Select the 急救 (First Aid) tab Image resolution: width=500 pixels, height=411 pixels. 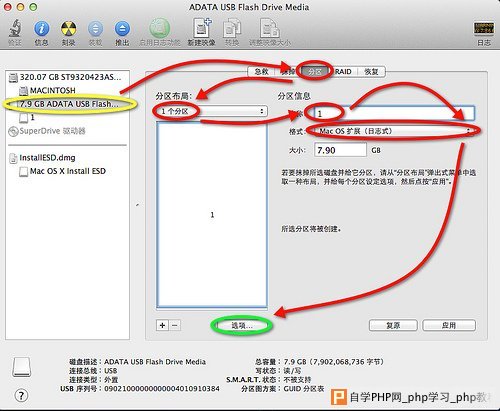coord(261,71)
